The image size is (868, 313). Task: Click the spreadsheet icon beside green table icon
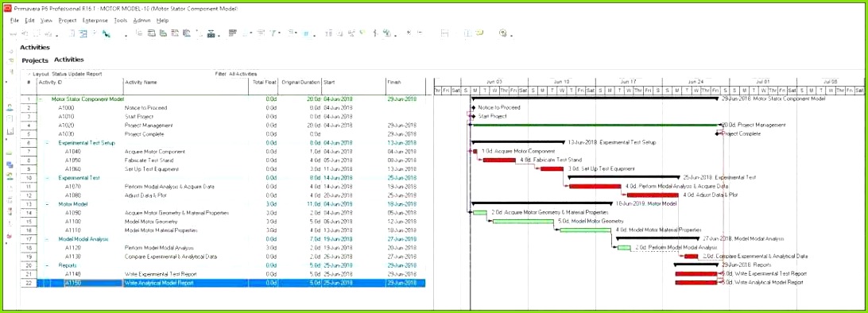coord(150,33)
